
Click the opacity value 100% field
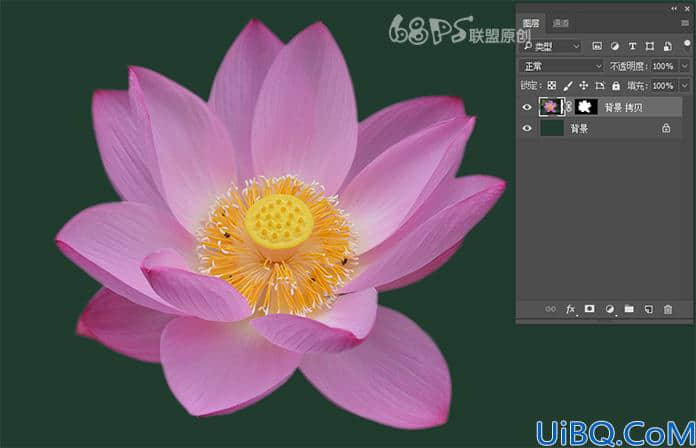[663, 66]
